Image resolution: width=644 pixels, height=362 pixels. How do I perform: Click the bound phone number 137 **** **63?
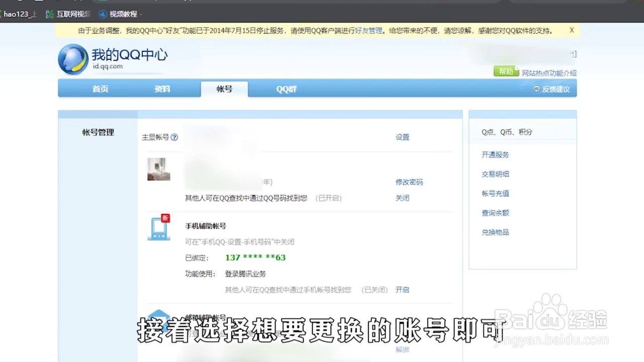tap(256, 257)
